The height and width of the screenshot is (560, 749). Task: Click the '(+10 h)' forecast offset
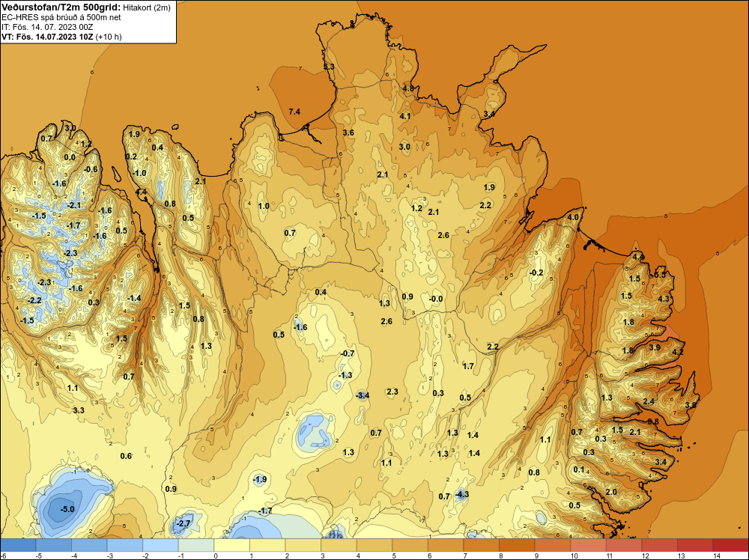(109, 37)
